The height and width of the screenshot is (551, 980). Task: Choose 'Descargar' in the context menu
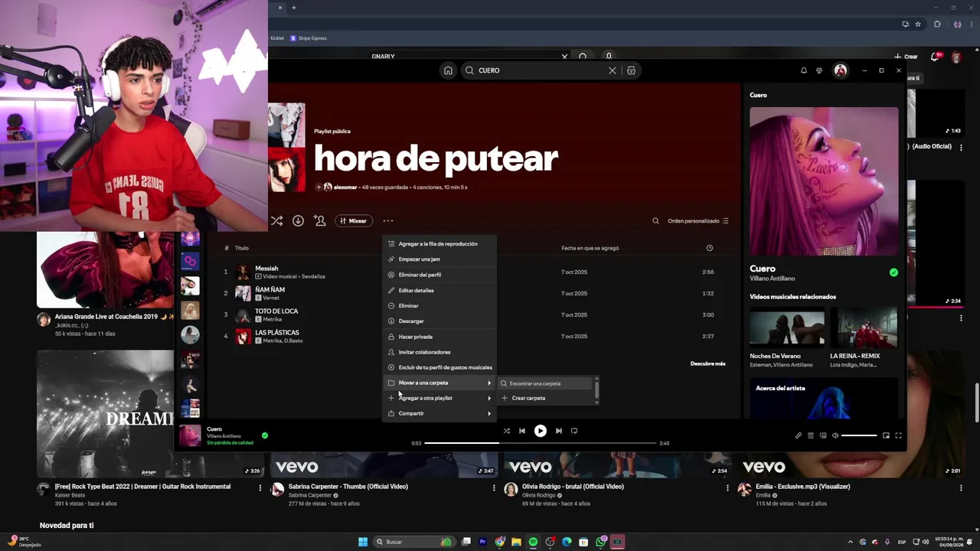(439, 321)
